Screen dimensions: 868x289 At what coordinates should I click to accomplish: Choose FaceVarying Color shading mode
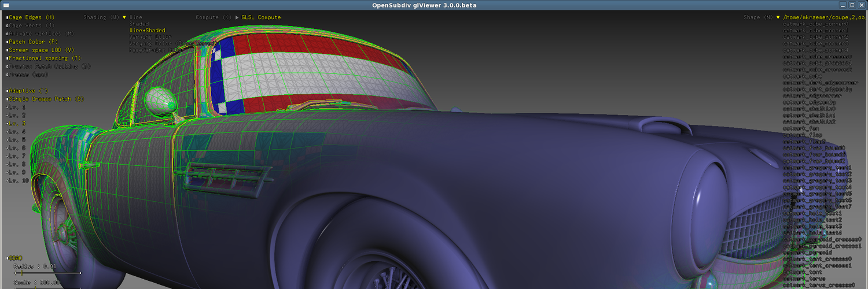tap(156, 50)
